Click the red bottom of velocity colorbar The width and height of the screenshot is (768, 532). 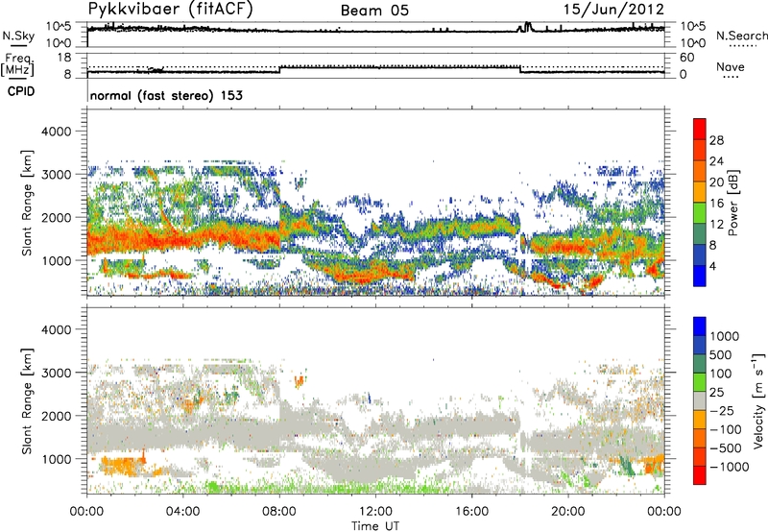(700, 475)
